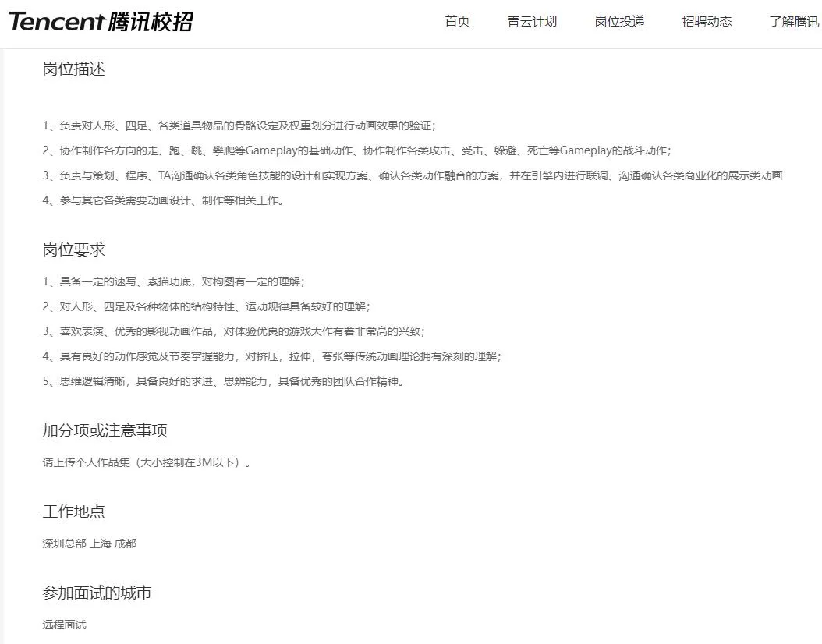822x644 pixels.
Task: Click job description line about 骨骼设定
Action: tap(242, 126)
